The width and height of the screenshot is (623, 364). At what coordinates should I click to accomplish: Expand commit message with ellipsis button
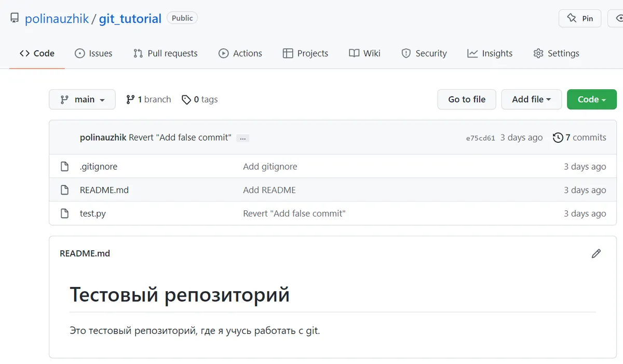point(242,138)
